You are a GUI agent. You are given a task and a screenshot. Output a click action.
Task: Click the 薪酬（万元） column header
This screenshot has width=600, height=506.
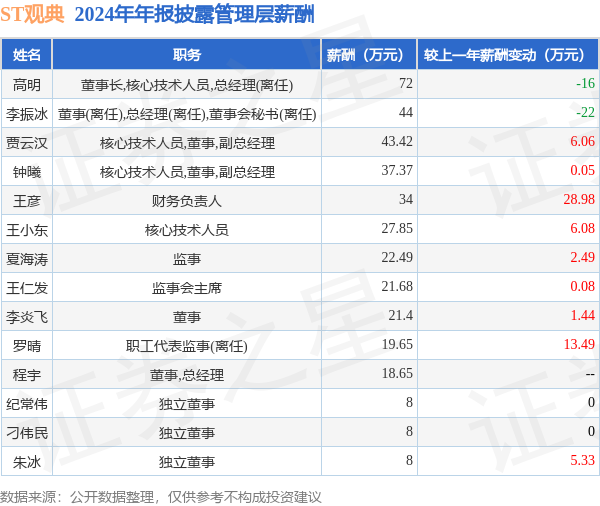pyautogui.click(x=369, y=55)
